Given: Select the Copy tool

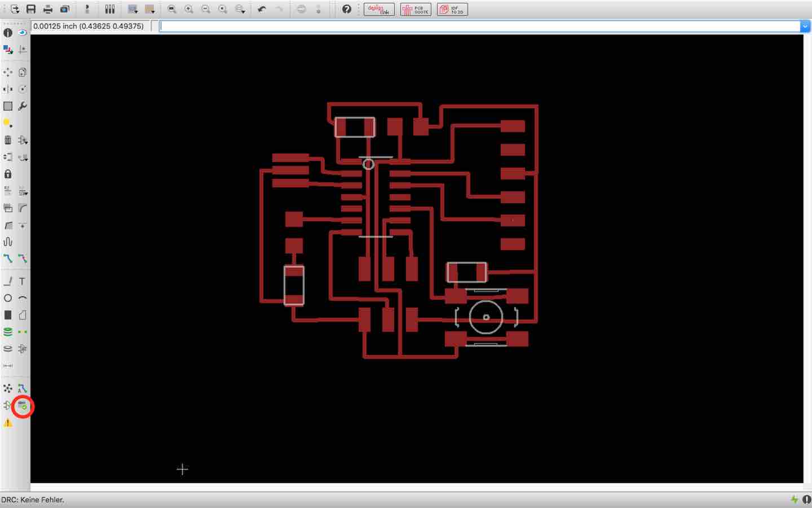Looking at the screenshot, I should (23, 72).
